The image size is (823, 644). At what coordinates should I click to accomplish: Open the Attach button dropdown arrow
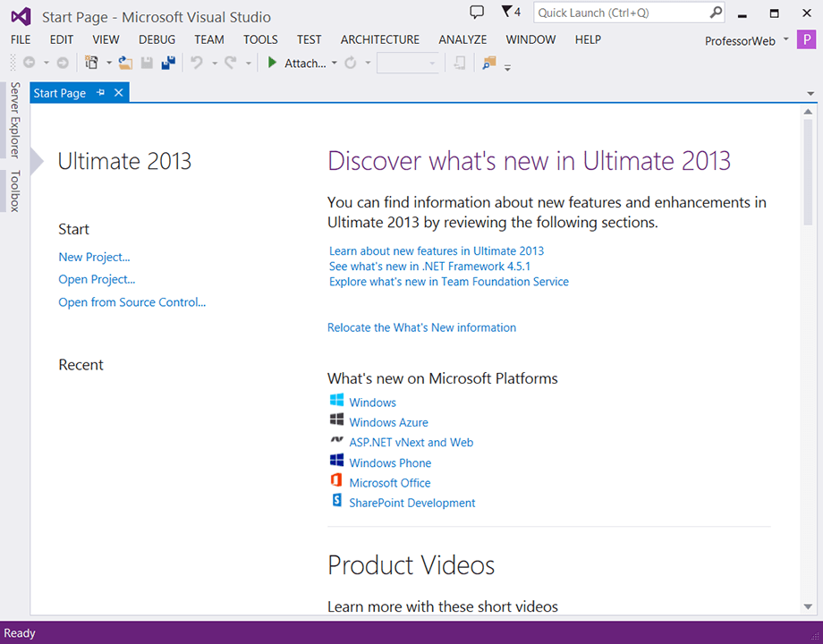tap(335, 63)
